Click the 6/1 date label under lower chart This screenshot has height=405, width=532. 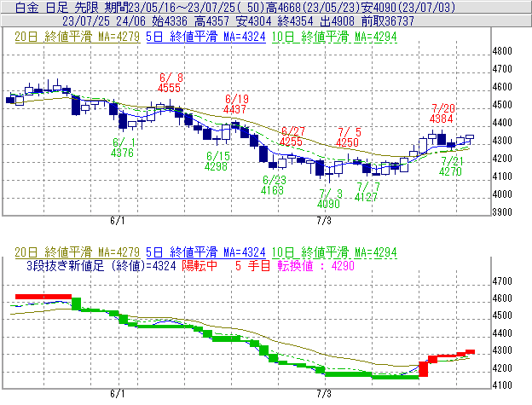point(118,394)
